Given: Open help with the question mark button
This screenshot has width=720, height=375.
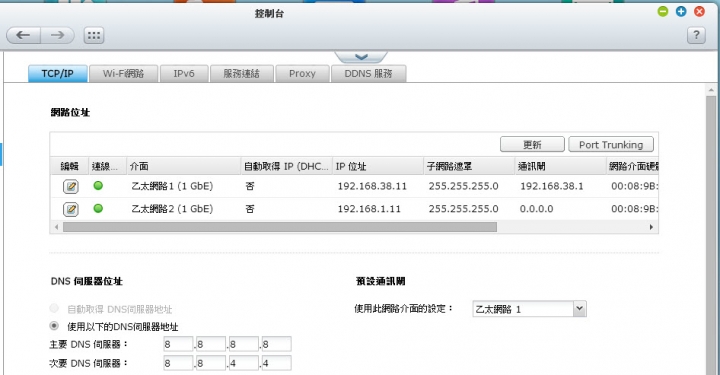Looking at the screenshot, I should pos(696,35).
